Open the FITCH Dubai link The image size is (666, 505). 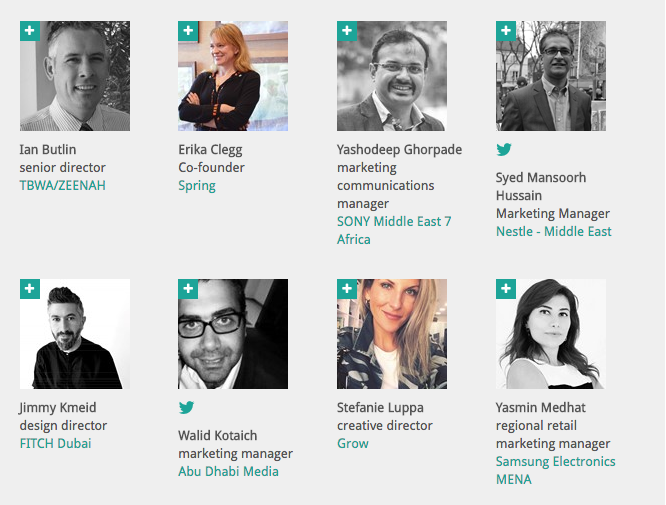pyautogui.click(x=55, y=444)
